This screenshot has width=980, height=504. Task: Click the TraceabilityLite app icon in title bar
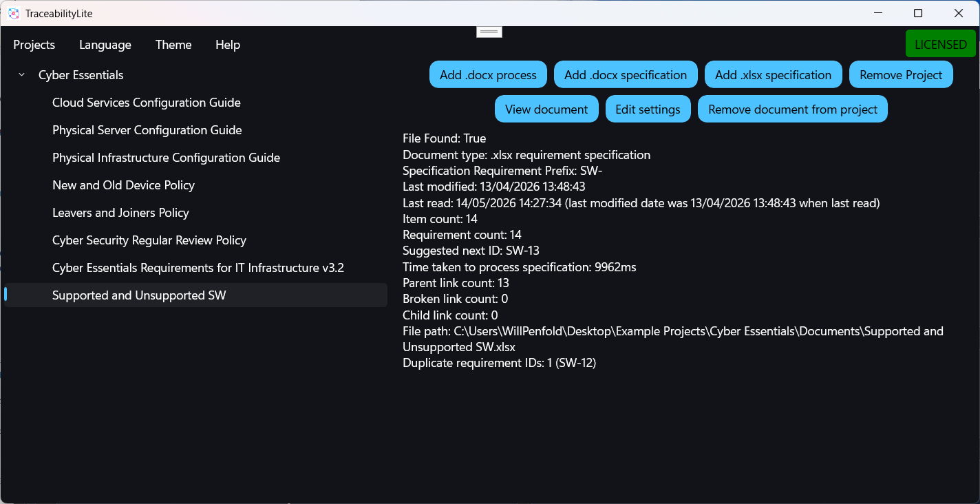click(14, 13)
